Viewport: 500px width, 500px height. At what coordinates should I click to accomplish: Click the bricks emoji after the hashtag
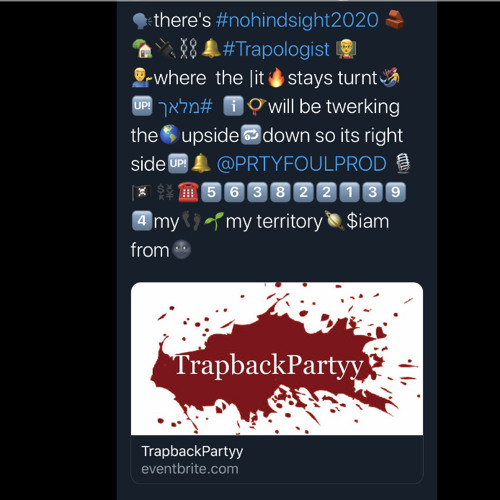pyautogui.click(x=395, y=20)
